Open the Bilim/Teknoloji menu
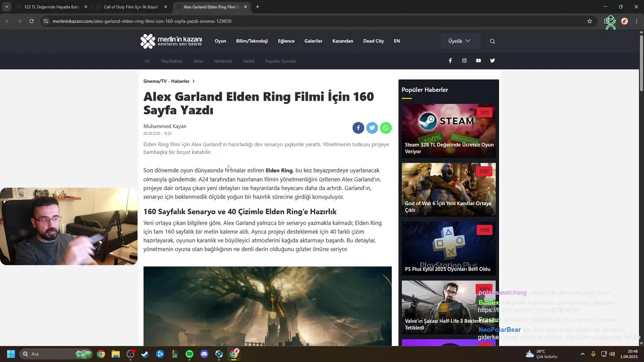644x362 pixels. click(x=252, y=41)
